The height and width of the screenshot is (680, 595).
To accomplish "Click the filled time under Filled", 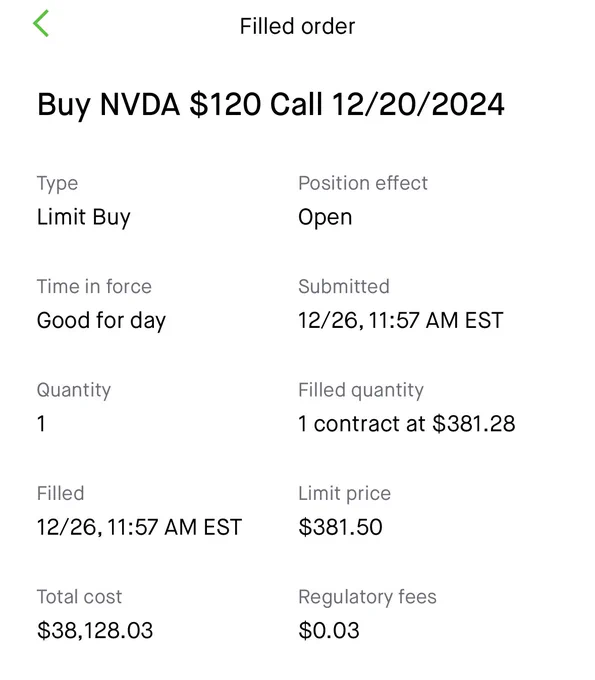I will coord(139,527).
